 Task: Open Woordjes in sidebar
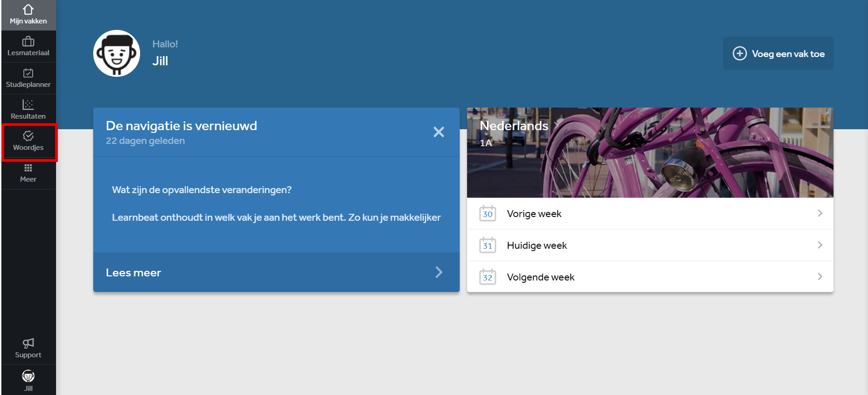(x=28, y=142)
